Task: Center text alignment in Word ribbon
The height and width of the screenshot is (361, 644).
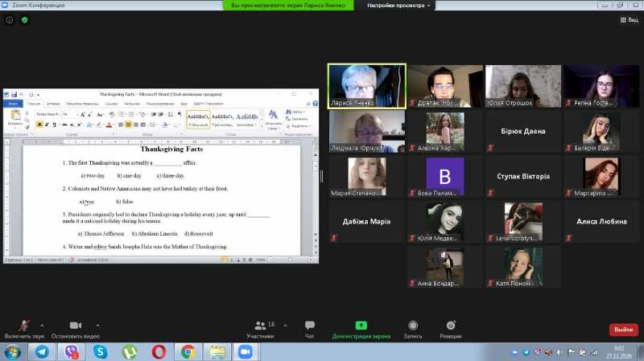Action: pyautogui.click(x=128, y=125)
